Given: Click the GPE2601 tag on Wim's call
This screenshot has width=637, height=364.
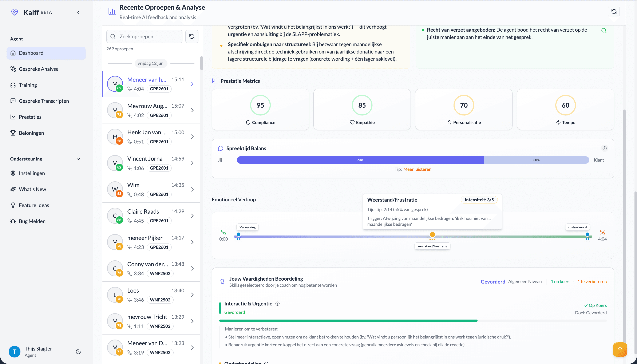Looking at the screenshot, I should point(159,194).
